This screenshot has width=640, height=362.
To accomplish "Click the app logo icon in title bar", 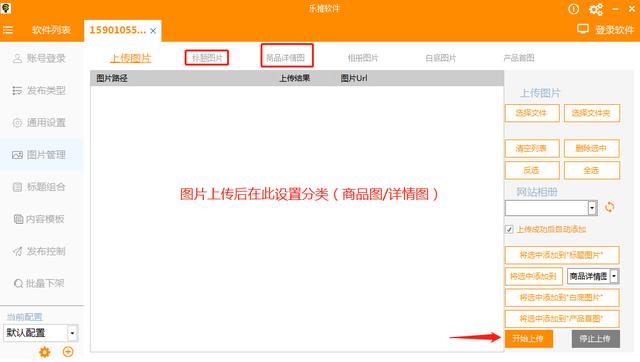I will point(6,9).
